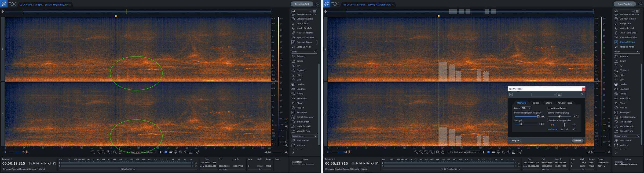The height and width of the screenshot is (173, 644).
Task: Enable the Multi-resolution checkbox
Action: (548, 108)
